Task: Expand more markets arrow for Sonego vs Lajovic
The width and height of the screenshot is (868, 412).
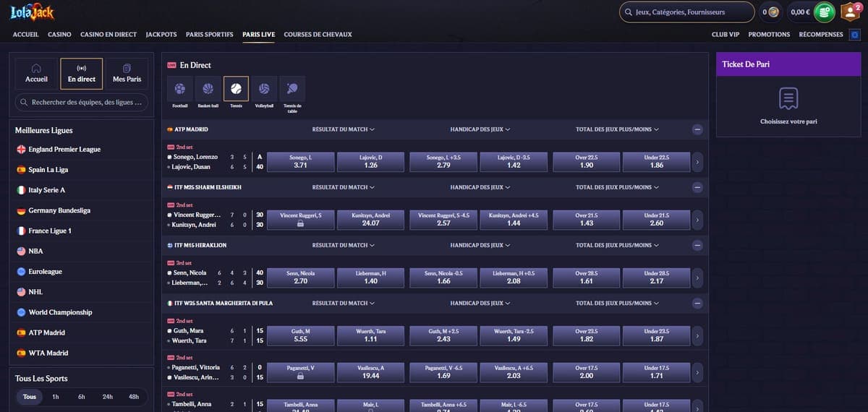Action: pyautogui.click(x=697, y=162)
